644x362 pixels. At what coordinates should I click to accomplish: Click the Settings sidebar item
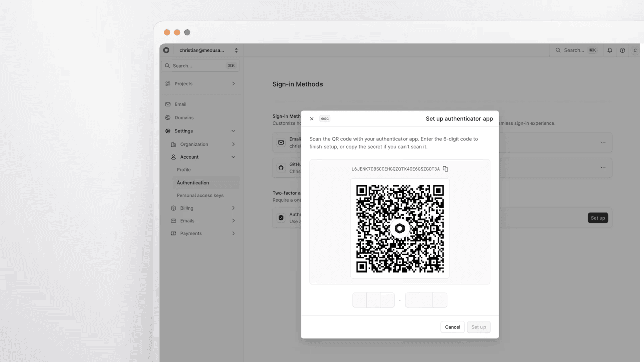(201, 131)
